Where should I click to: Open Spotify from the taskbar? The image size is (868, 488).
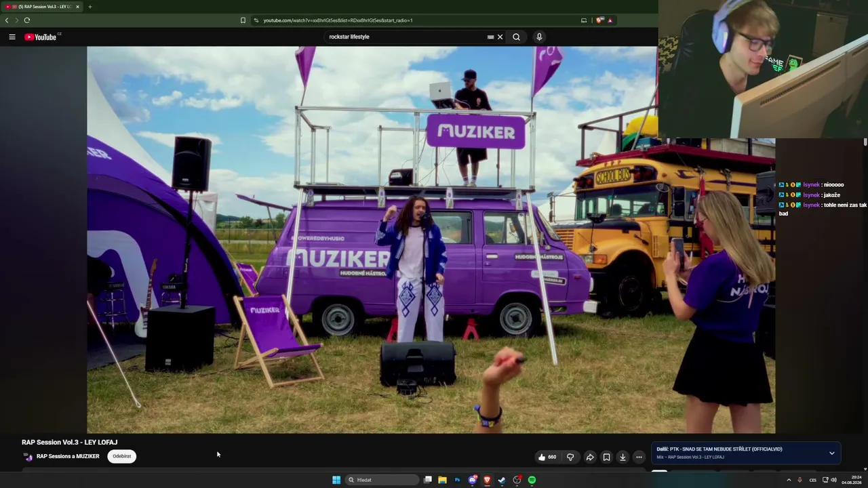[x=532, y=480]
